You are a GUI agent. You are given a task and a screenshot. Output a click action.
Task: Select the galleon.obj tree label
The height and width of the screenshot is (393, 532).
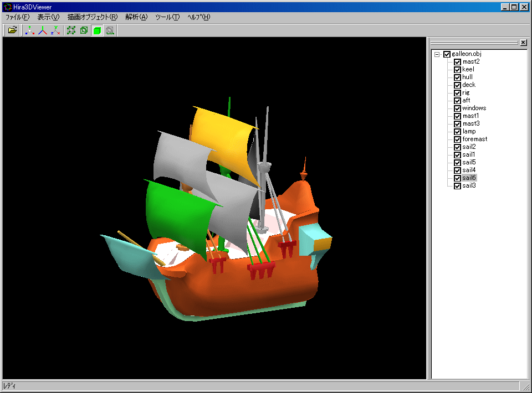tap(467, 54)
